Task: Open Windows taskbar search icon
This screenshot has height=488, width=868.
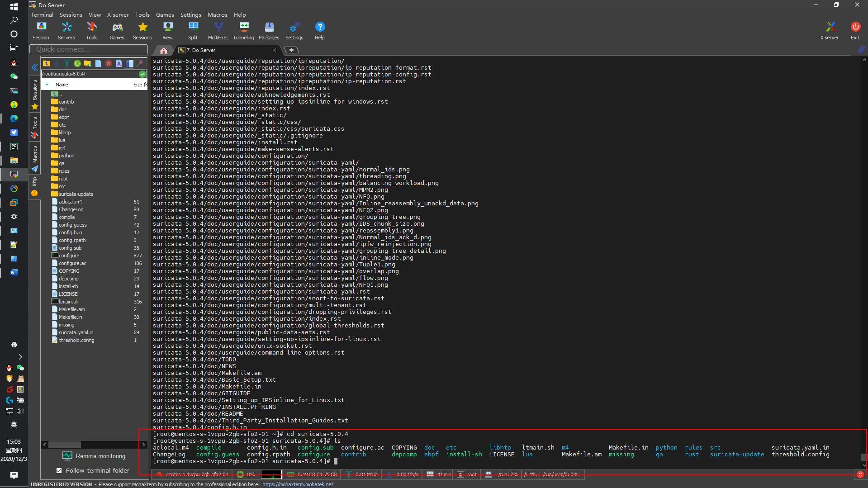Action: [14, 20]
